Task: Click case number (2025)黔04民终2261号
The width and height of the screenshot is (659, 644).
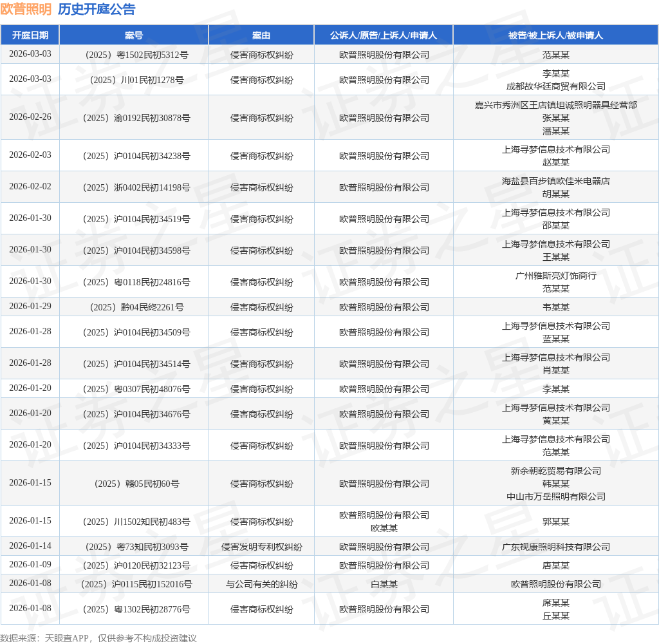Action: (136, 307)
